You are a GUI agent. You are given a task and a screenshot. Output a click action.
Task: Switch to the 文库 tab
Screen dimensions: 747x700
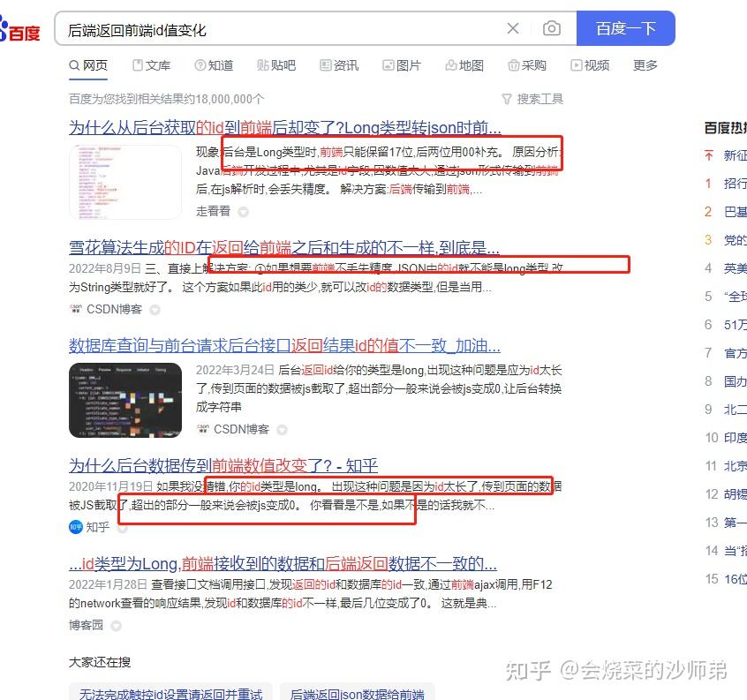click(152, 65)
